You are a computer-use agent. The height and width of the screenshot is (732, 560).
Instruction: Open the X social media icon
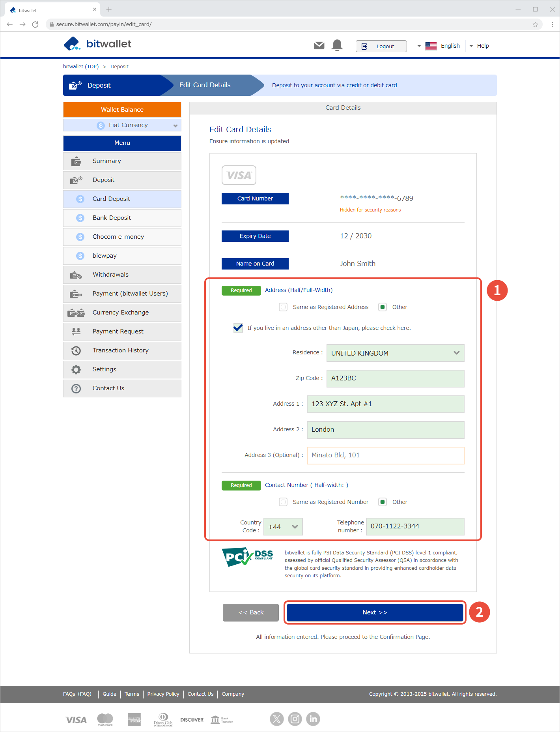coord(277,719)
